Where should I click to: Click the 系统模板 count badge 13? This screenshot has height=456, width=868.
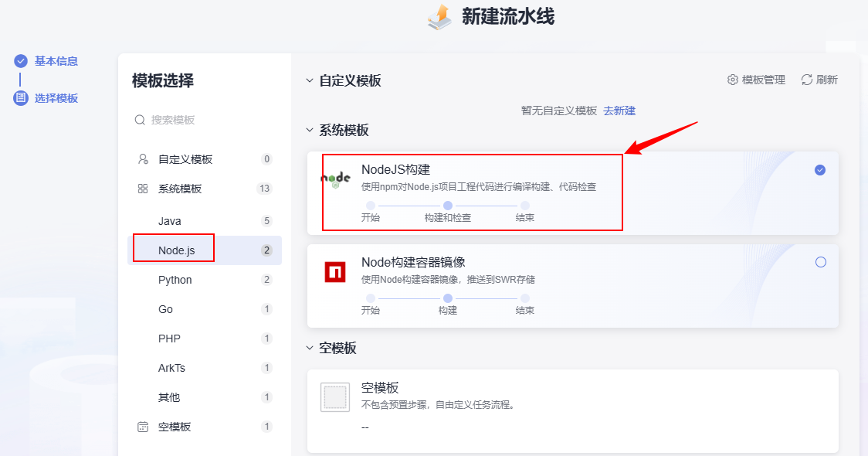pyautogui.click(x=265, y=189)
